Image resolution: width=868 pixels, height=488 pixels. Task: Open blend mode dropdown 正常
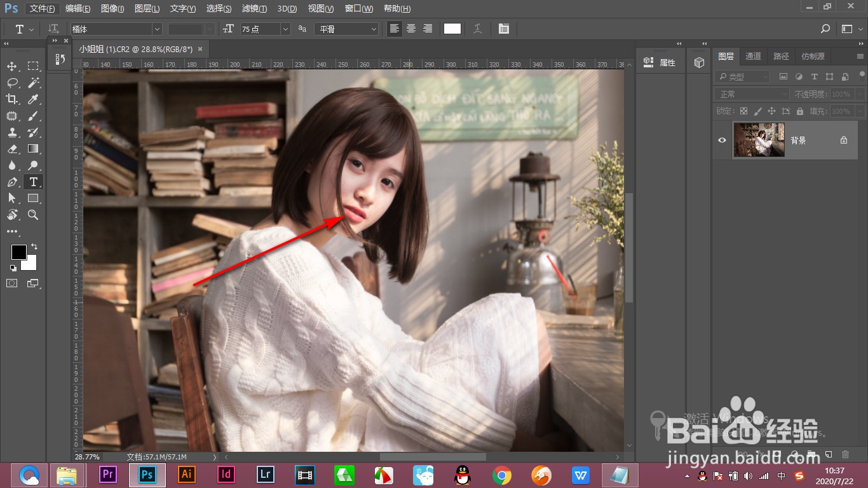752,94
